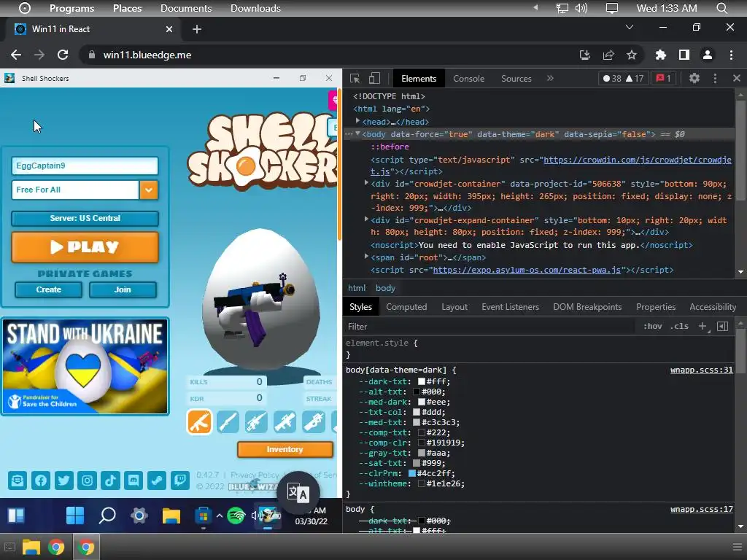Viewport: 747px width, 560px height.
Task: Open search on emulated Win11 taskbar
Action: tap(107, 516)
